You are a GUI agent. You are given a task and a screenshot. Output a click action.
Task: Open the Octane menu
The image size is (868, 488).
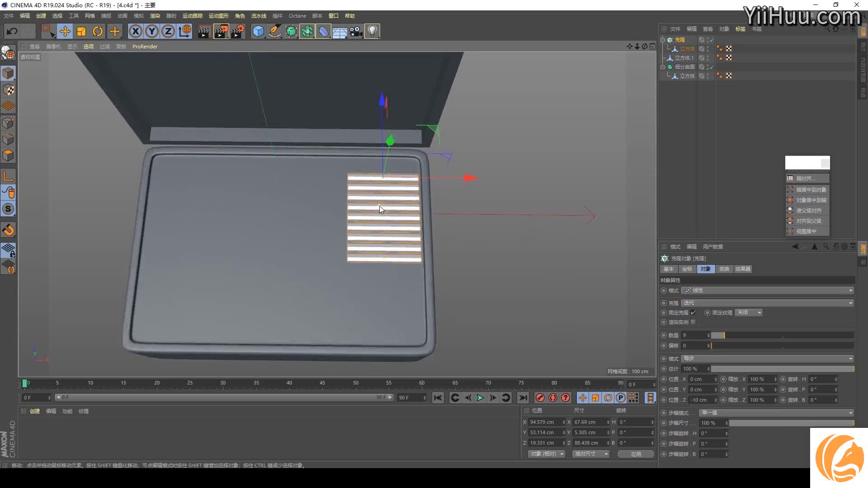(297, 16)
